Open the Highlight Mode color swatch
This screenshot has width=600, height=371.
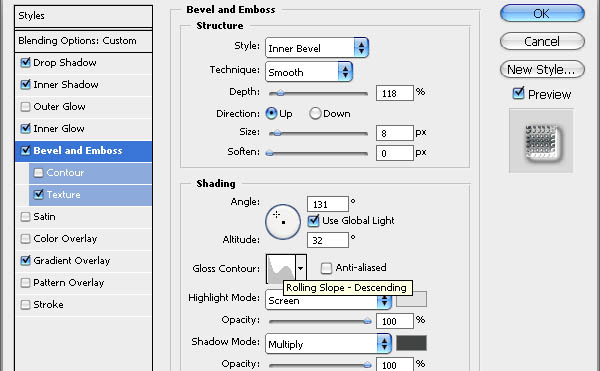[411, 299]
